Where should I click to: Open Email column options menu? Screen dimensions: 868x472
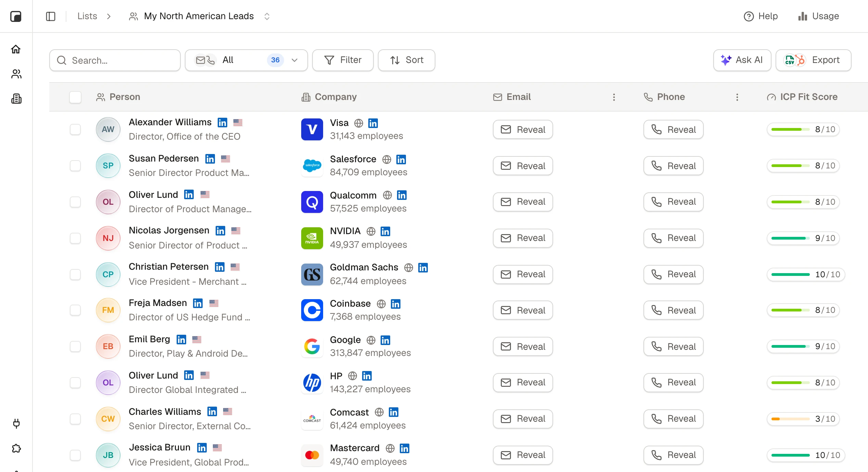[614, 97]
